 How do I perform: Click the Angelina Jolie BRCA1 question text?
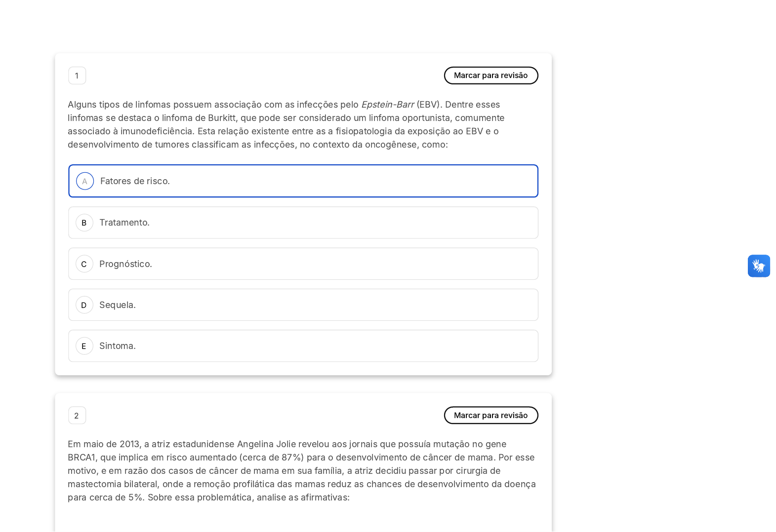(x=301, y=471)
